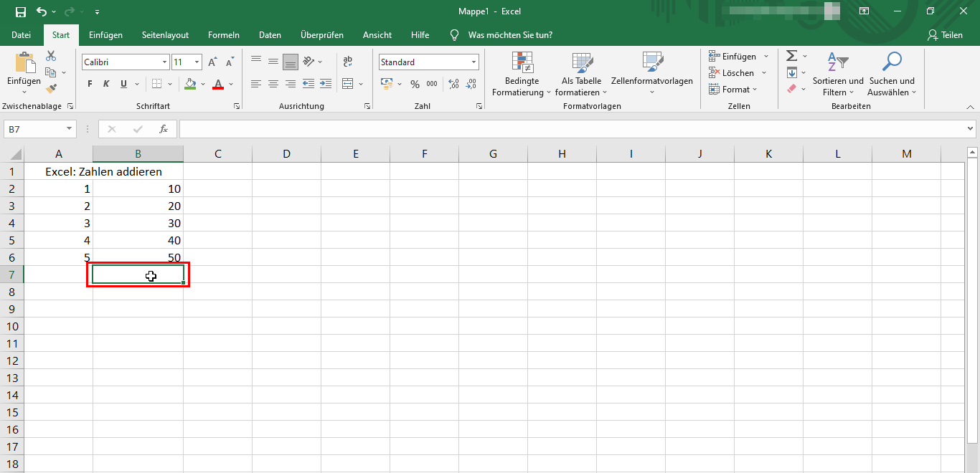Viewport: 980px width, 473px height.
Task: Switch to the Formeln tab
Action: pyautogui.click(x=224, y=35)
